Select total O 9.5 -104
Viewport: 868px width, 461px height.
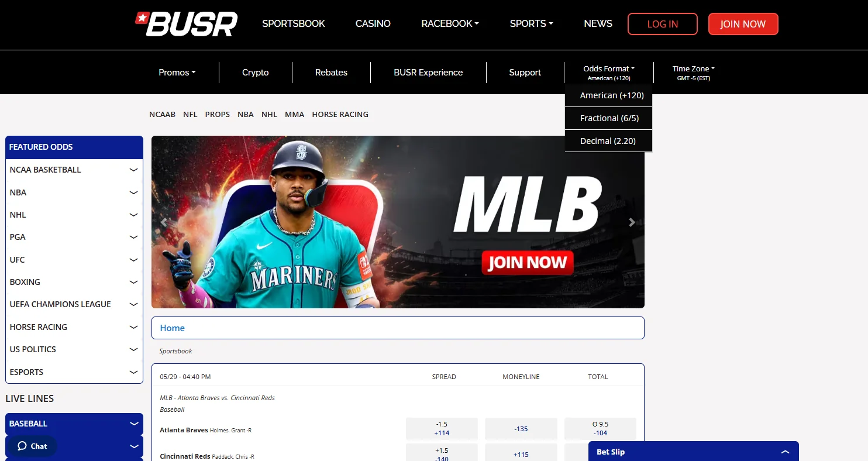click(600, 429)
